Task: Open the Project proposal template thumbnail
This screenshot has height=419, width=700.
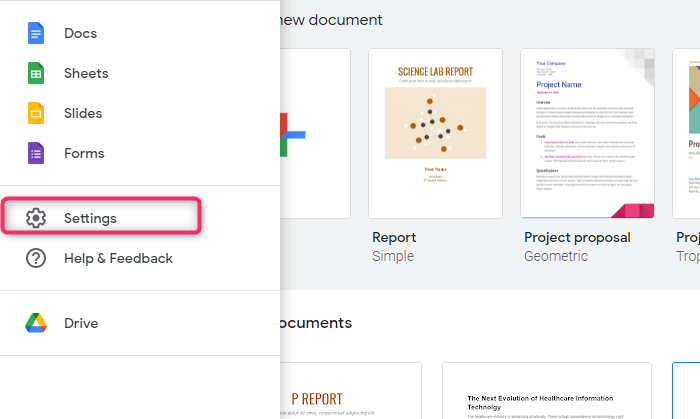Action: pyautogui.click(x=588, y=133)
